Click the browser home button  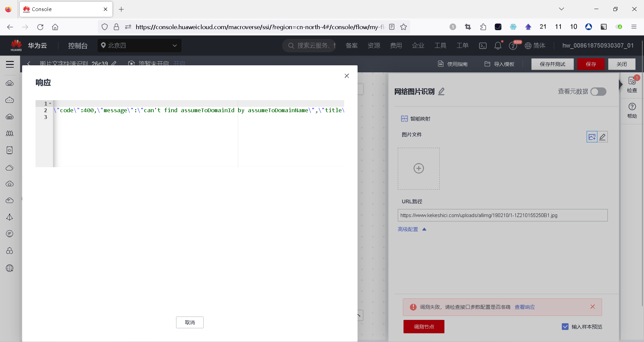pyautogui.click(x=55, y=27)
